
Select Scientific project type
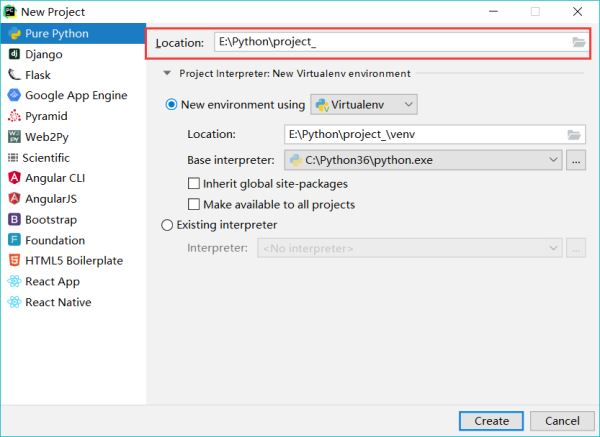47,157
